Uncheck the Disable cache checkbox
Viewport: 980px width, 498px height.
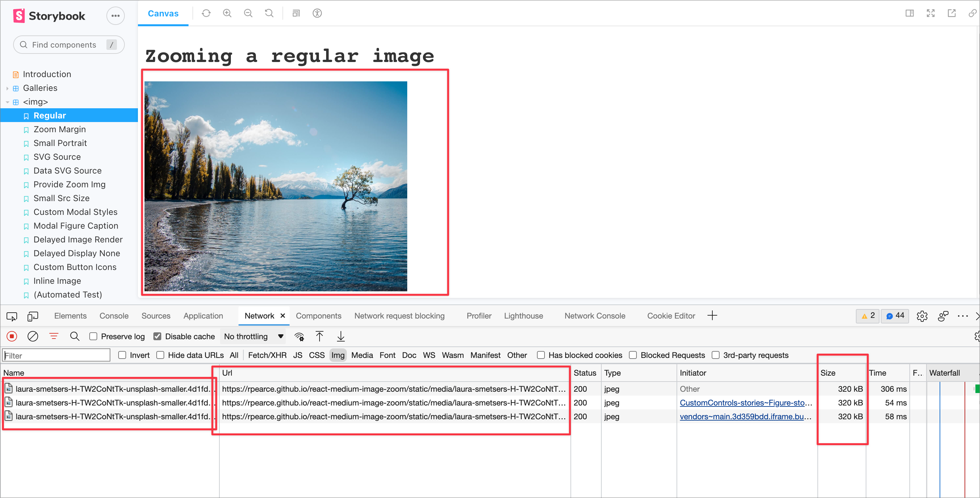[157, 336]
